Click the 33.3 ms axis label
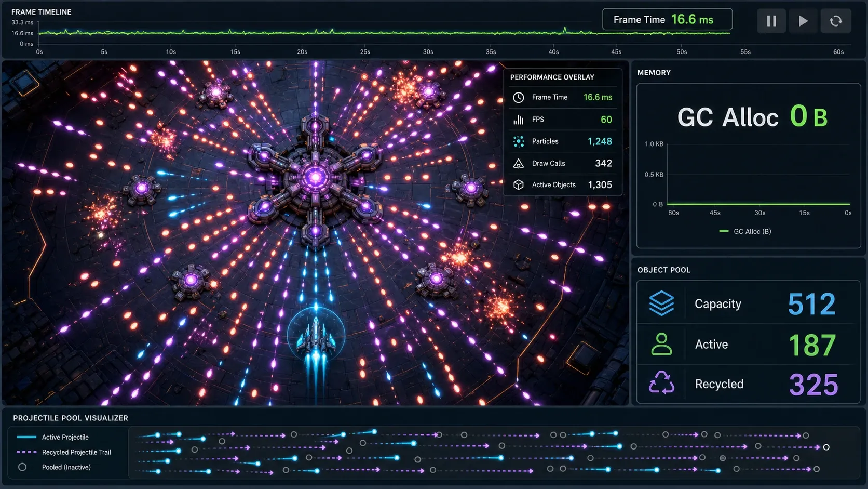The image size is (868, 489). tap(22, 23)
